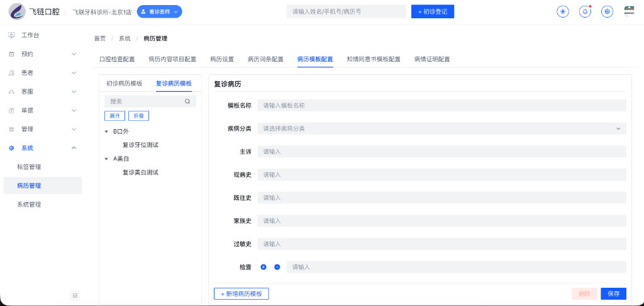Viewport: 644px width, 306px height.
Task: Click the 系统 breadcrumb link
Action: click(x=125, y=38)
